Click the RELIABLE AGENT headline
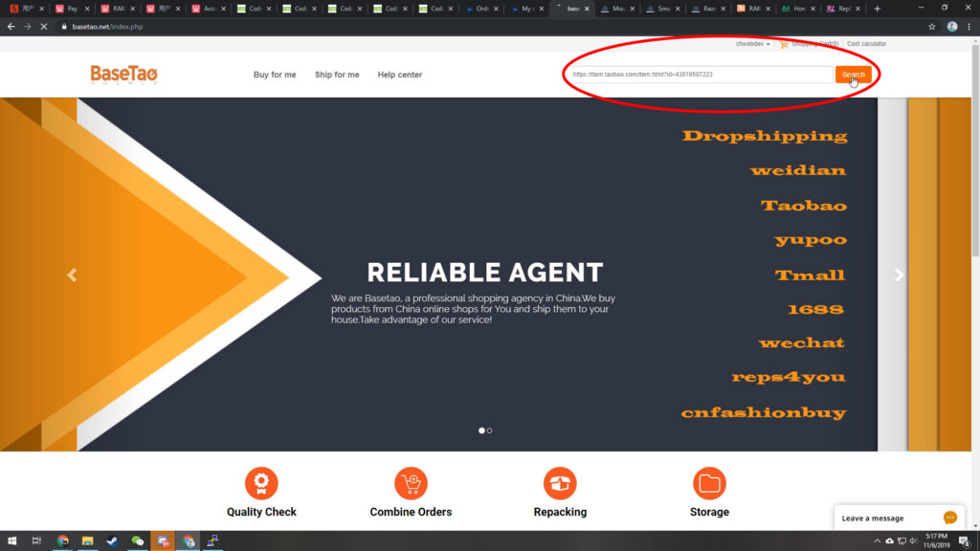The height and width of the screenshot is (551, 980). [485, 273]
